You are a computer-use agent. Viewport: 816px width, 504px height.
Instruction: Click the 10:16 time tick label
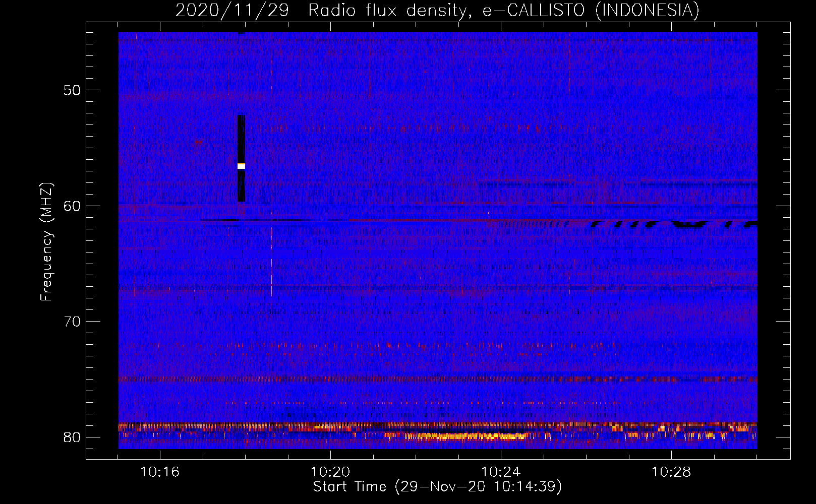160,472
